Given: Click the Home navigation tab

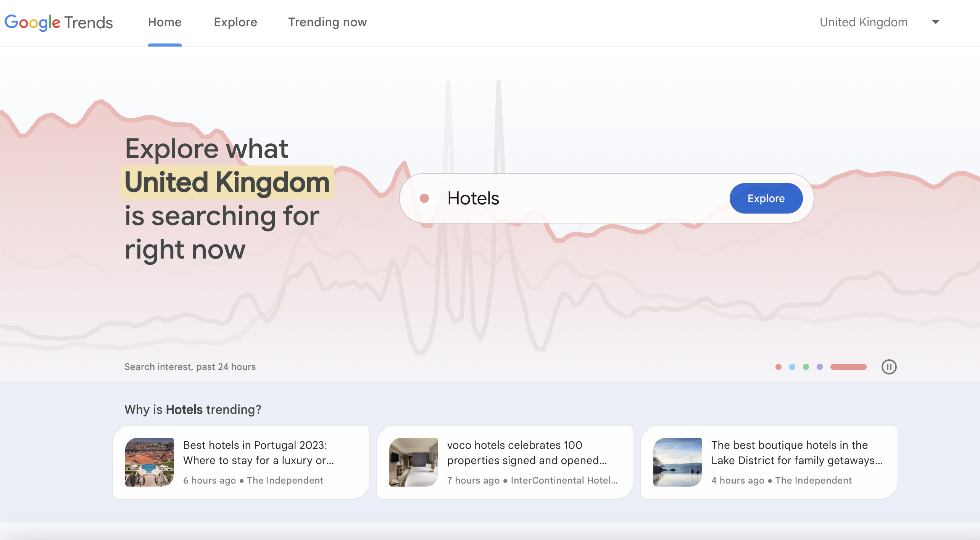Looking at the screenshot, I should pos(164,22).
